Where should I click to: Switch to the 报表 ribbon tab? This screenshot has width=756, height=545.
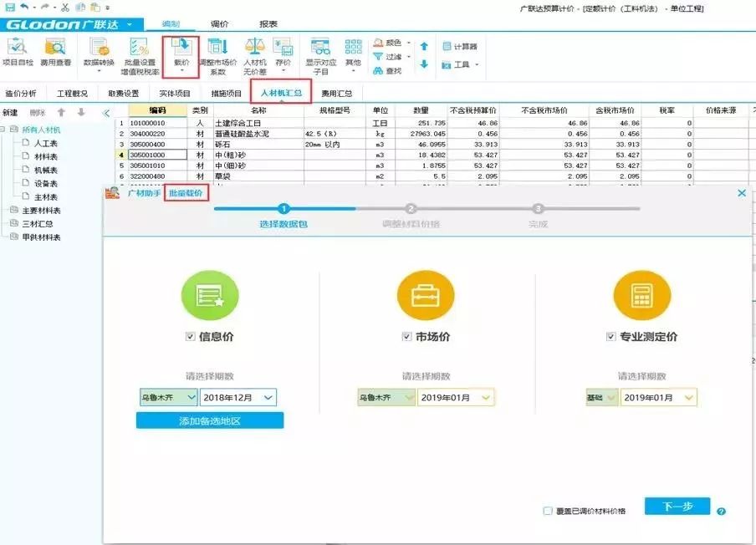268,24
